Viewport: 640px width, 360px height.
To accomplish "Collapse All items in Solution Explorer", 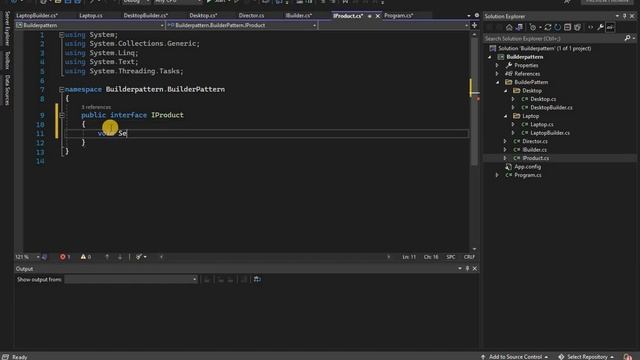I will pos(567,27).
